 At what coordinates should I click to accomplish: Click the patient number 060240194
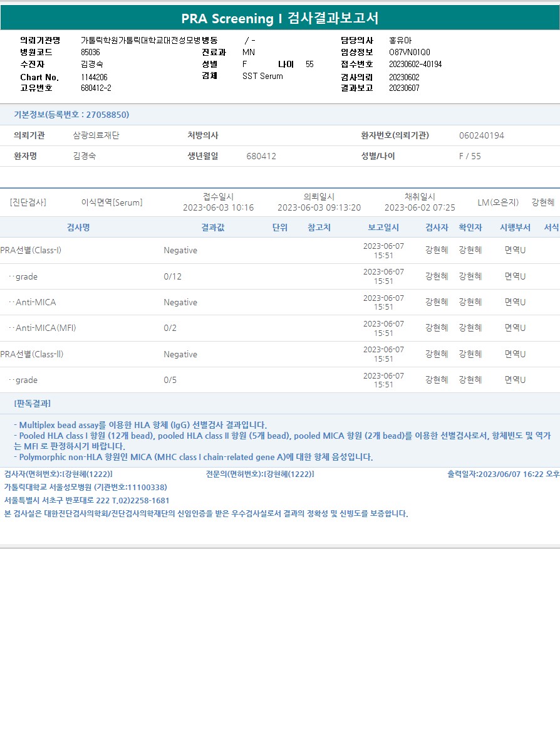click(x=481, y=136)
